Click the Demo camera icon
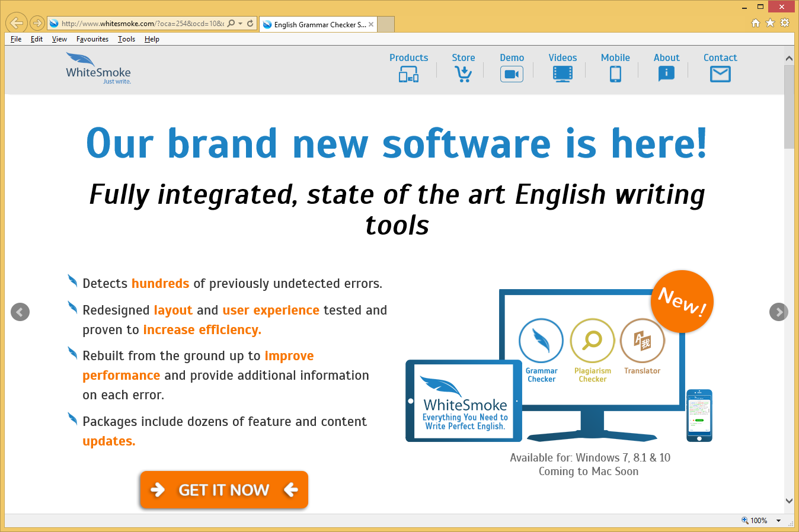This screenshot has height=532, width=799. [512, 75]
